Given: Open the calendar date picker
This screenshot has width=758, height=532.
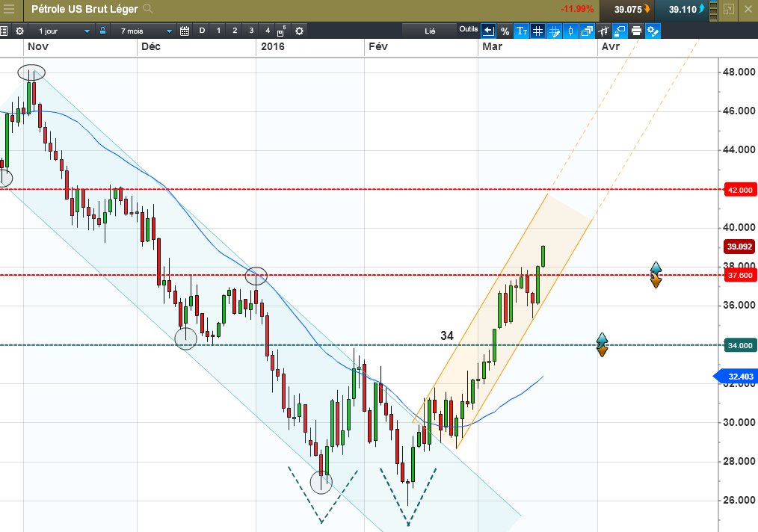Looking at the screenshot, I should (185, 31).
